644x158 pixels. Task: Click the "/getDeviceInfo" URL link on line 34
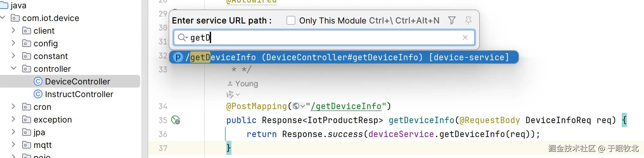coord(346,106)
